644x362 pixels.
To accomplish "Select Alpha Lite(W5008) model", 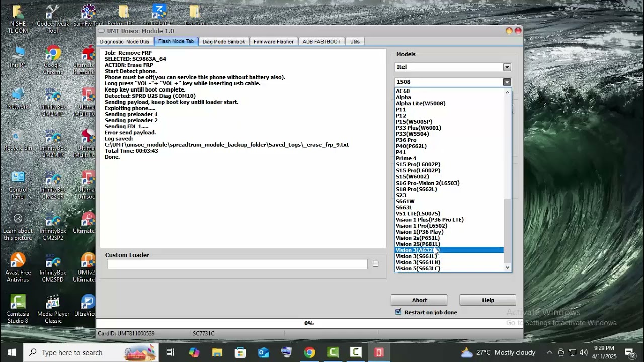I will point(421,103).
